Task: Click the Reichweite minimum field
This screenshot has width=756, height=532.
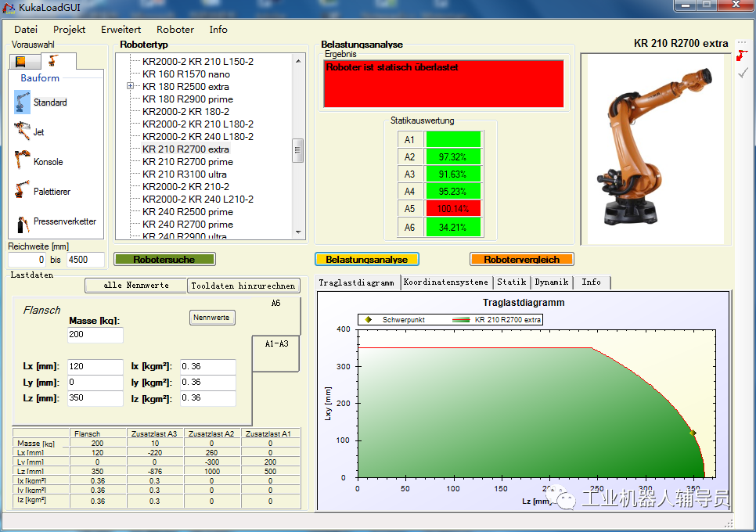Action: tap(27, 260)
